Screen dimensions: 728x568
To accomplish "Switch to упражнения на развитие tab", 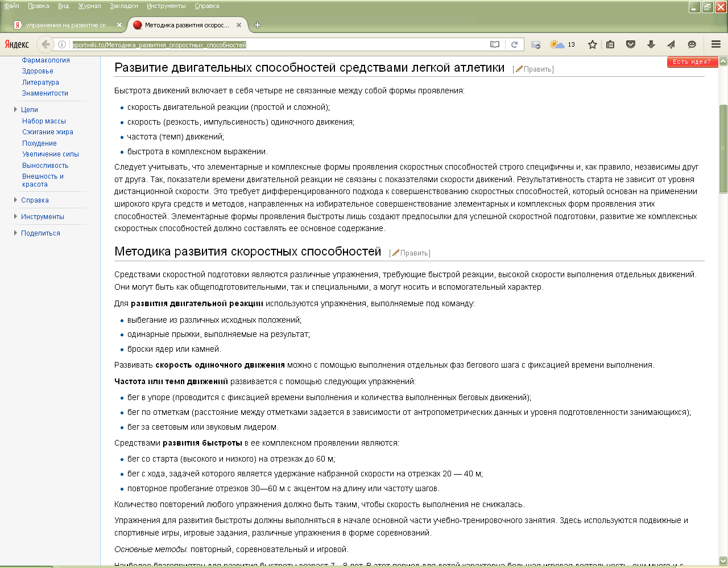I will coord(67,25).
